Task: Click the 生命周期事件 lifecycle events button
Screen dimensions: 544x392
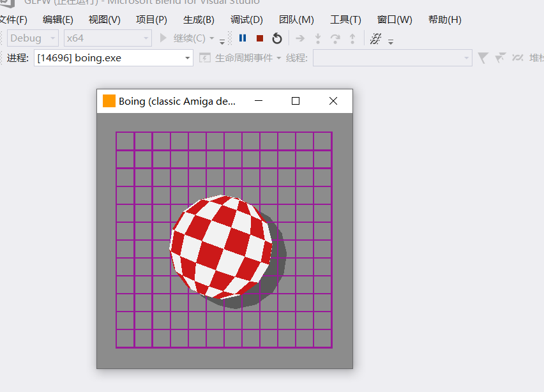Action: (236, 58)
